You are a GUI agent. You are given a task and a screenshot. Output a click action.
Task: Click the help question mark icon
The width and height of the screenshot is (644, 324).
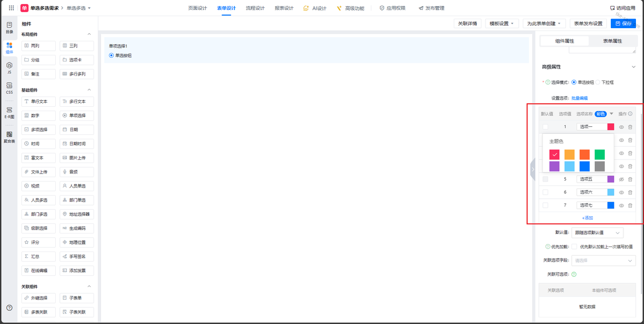[9, 307]
